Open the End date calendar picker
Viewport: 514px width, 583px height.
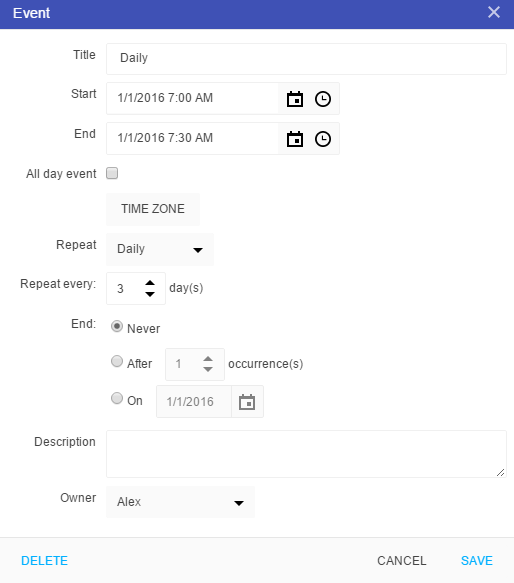point(295,139)
